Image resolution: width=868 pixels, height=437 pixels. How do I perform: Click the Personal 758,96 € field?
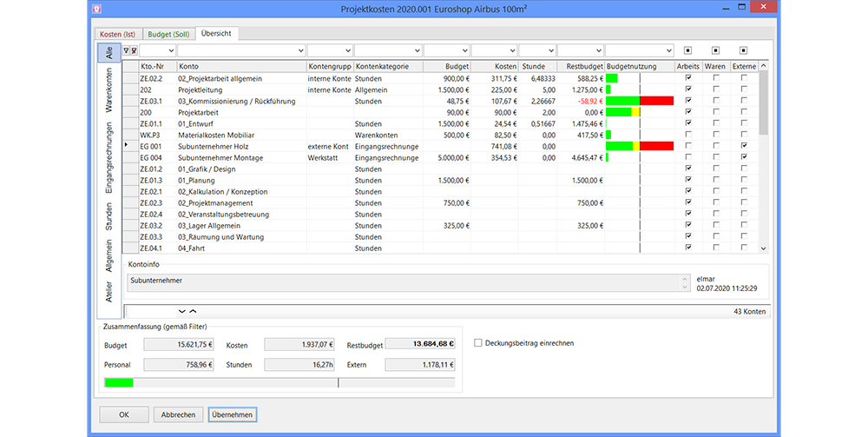tap(178, 364)
